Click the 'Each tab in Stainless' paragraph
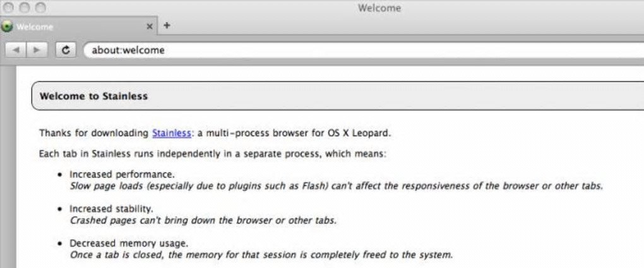 [217, 154]
